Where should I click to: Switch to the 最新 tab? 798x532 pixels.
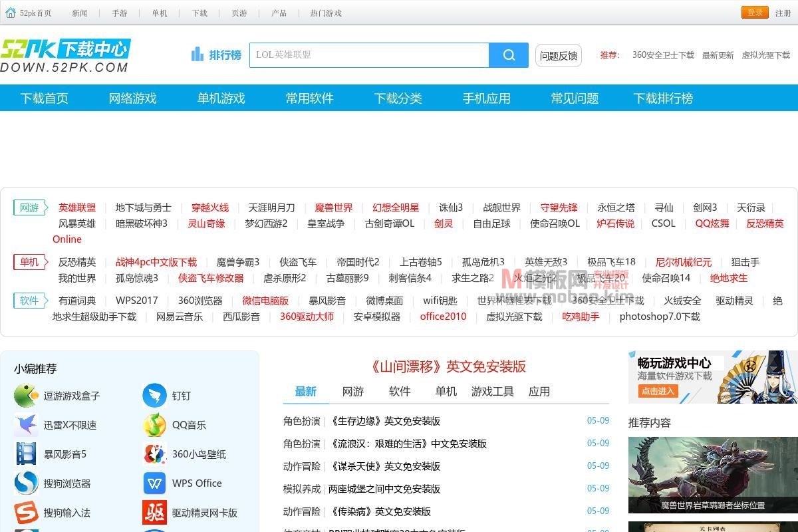306,392
